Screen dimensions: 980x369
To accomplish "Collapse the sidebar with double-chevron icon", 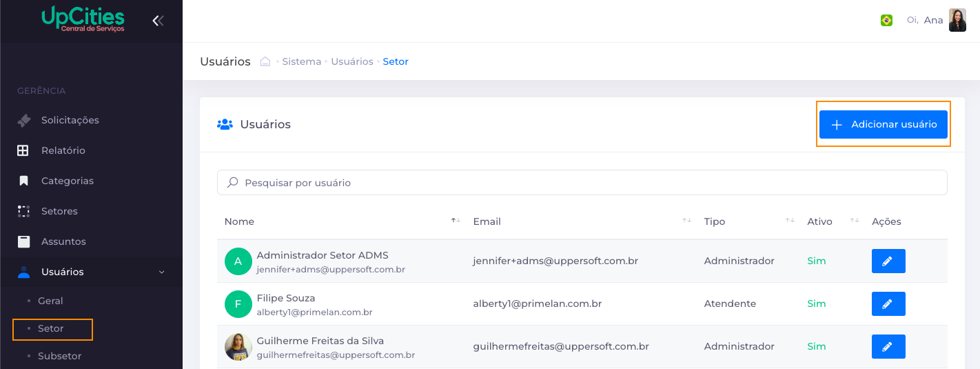I will pos(158,21).
